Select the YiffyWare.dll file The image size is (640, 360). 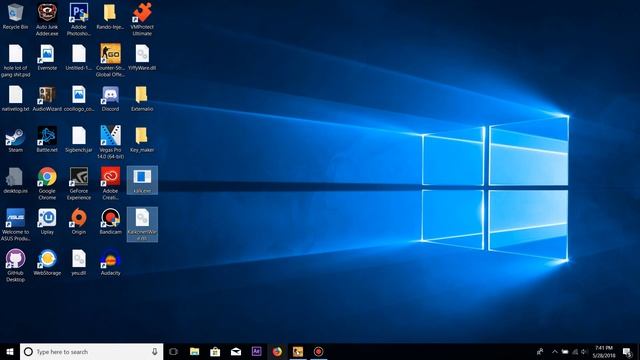point(142,58)
